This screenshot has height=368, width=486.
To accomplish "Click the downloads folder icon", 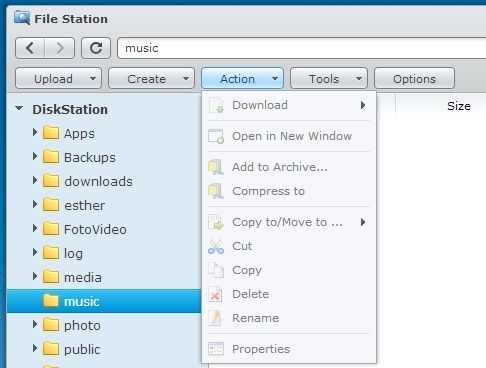I will point(51,181).
